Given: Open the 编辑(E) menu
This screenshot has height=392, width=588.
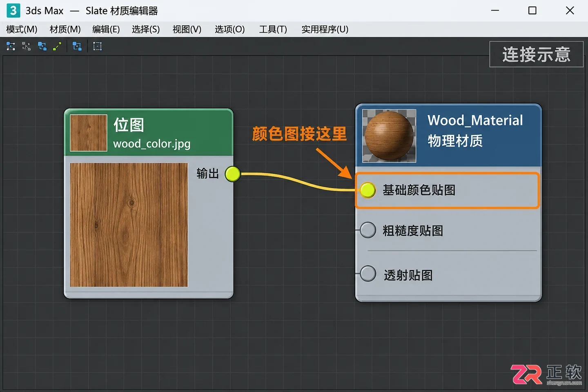Looking at the screenshot, I should tap(106, 29).
